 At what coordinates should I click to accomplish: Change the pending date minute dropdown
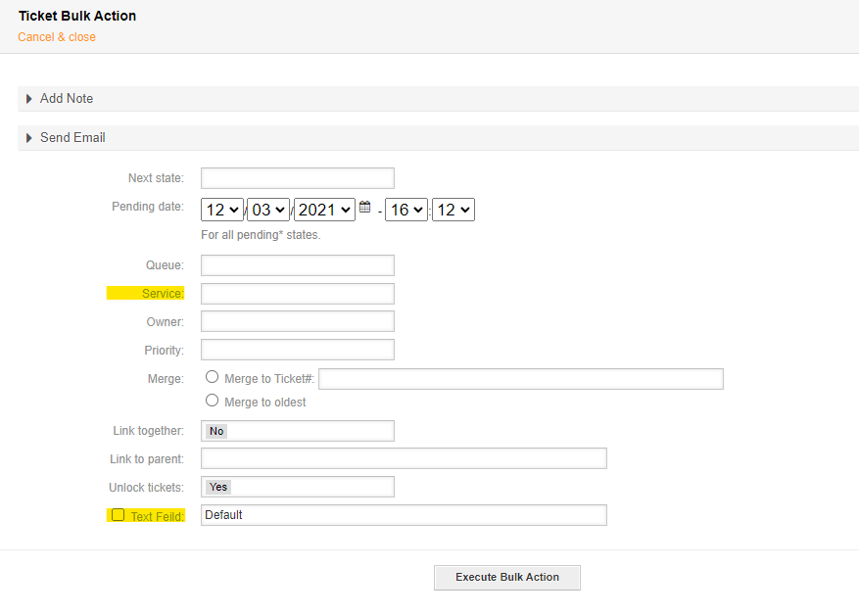(453, 210)
